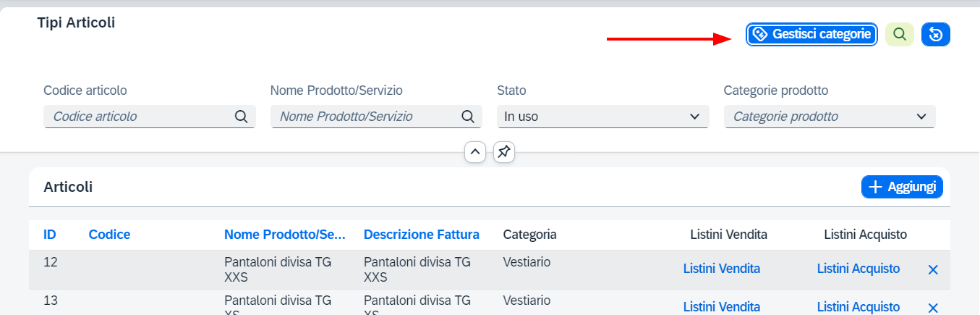
Task: Focus the Codice articolo input field
Action: [139, 117]
